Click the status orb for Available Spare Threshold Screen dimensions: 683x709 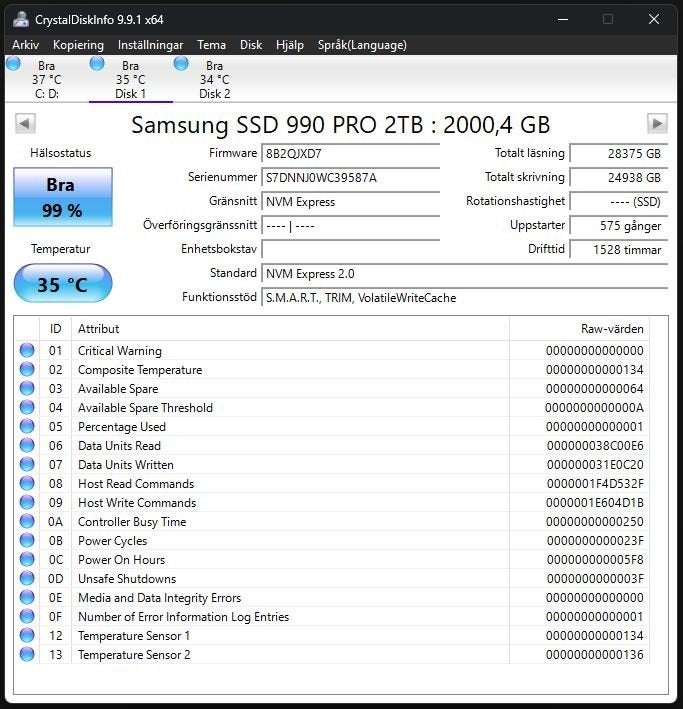(x=27, y=407)
